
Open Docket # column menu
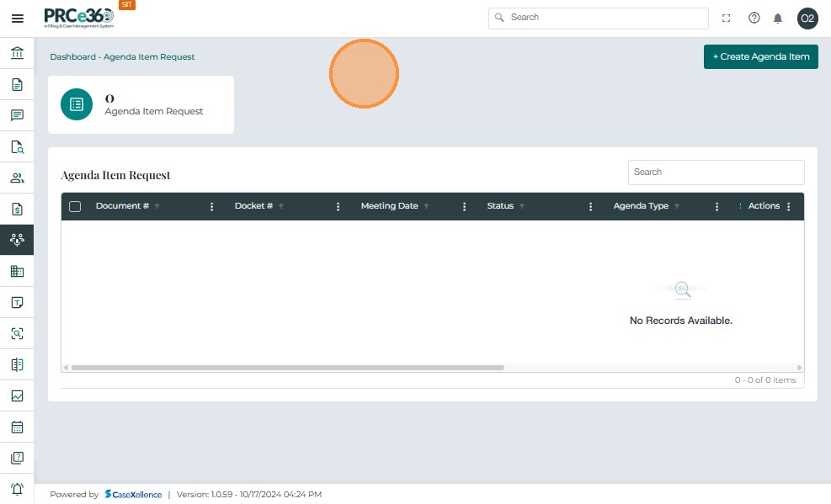pyautogui.click(x=338, y=206)
